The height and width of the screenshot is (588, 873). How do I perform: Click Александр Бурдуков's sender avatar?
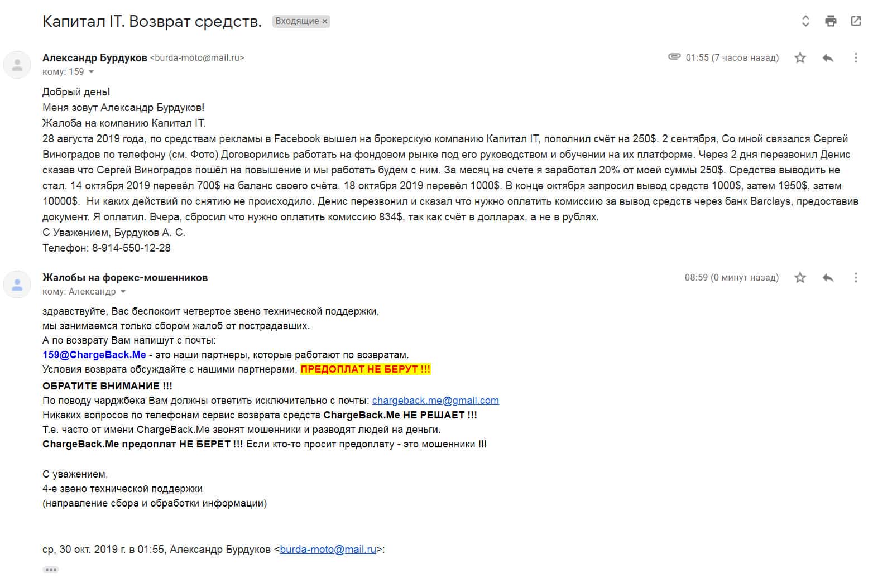(x=17, y=64)
